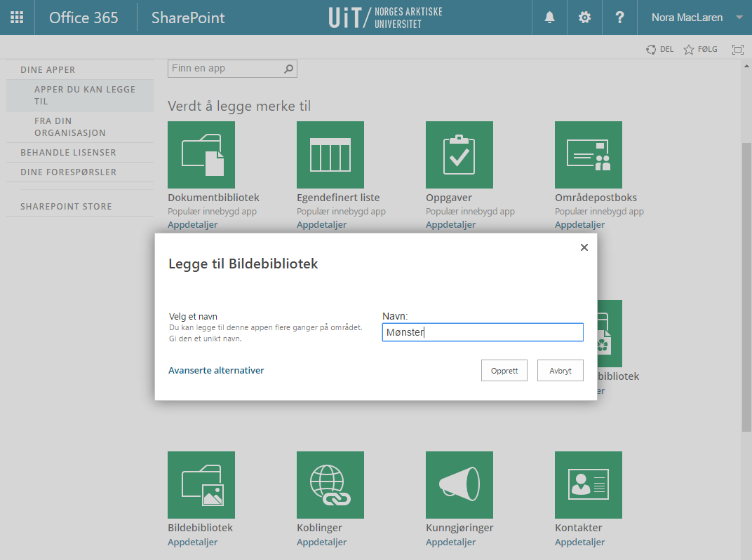The width and height of the screenshot is (752, 560).
Task: Open the notifications bell
Action: pyautogui.click(x=550, y=18)
